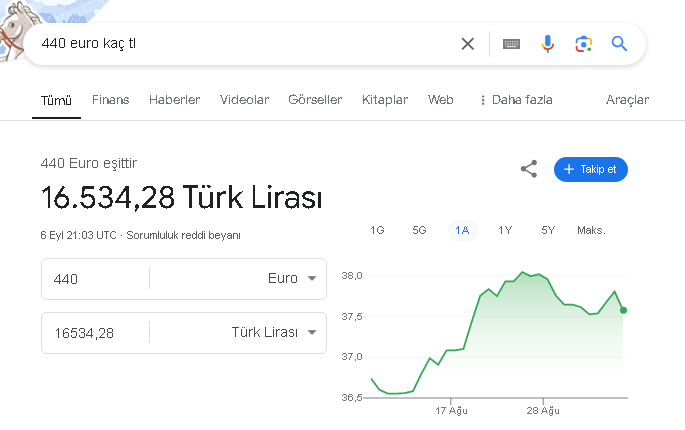Open Sorumluluk reddi beyanı link

(x=183, y=236)
